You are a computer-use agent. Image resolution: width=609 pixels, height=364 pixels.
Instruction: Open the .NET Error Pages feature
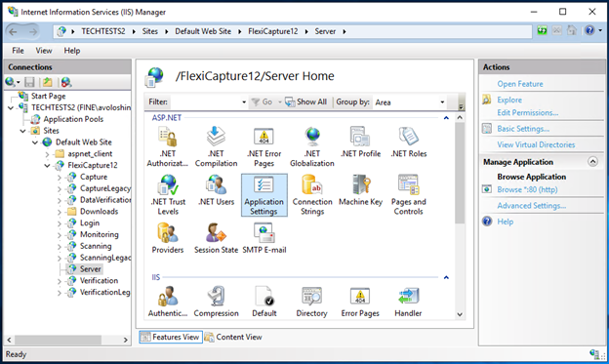pyautogui.click(x=264, y=146)
